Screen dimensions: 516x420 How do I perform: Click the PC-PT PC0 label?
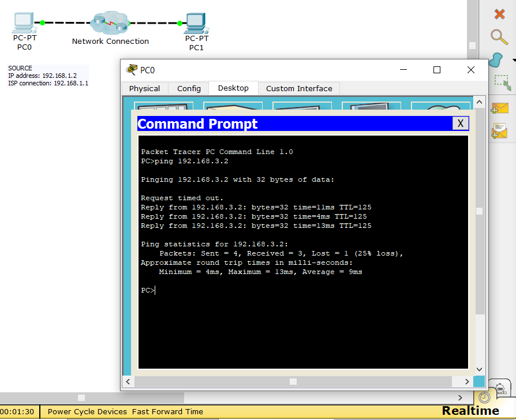[24, 43]
